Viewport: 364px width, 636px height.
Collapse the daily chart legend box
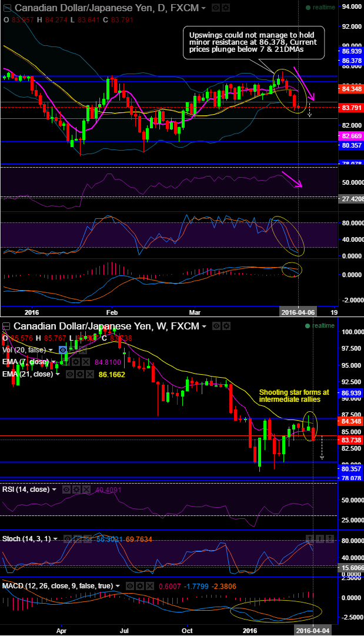[x=6, y=8]
